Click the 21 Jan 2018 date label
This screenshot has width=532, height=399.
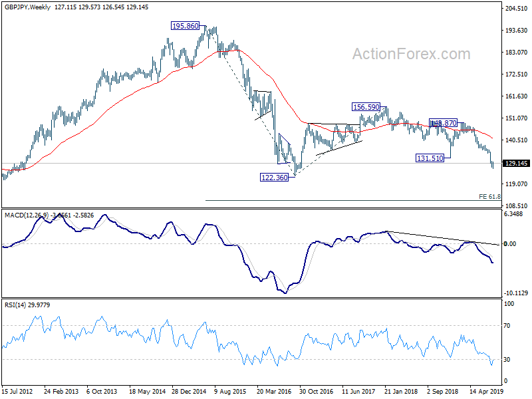pos(401,391)
